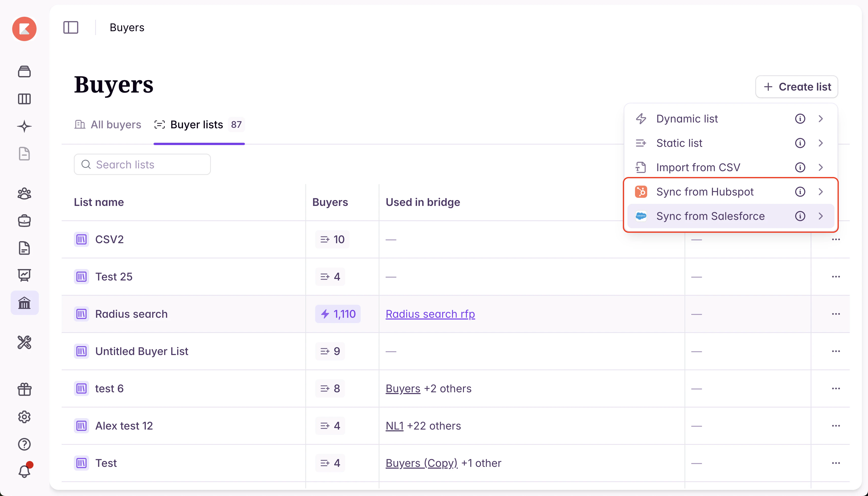Click the gift icon in sidebar
The image size is (868, 496).
24,389
